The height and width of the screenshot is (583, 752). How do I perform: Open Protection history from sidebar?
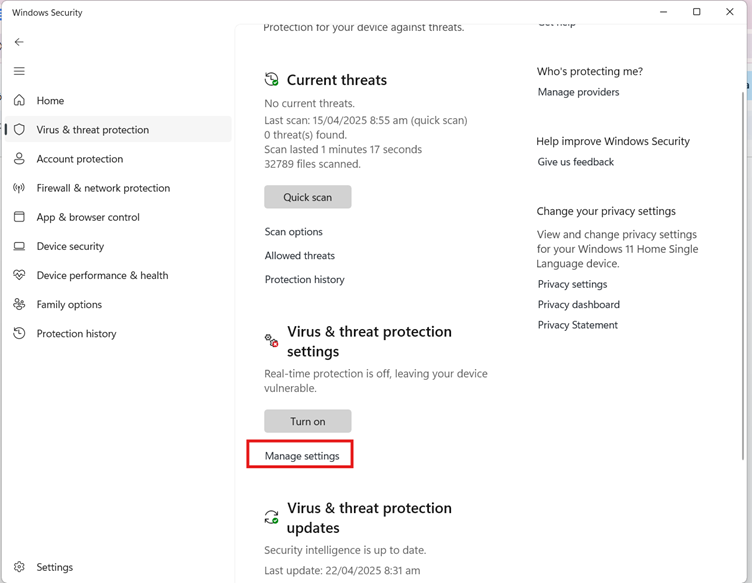[118, 333]
